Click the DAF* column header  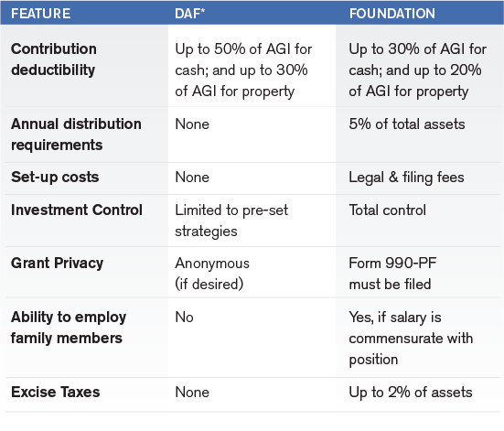click(x=189, y=14)
